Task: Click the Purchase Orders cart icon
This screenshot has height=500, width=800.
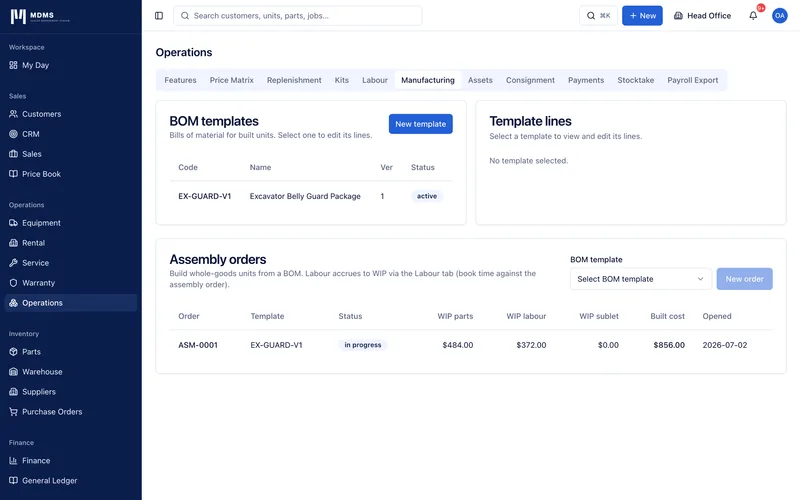Action: (x=13, y=412)
